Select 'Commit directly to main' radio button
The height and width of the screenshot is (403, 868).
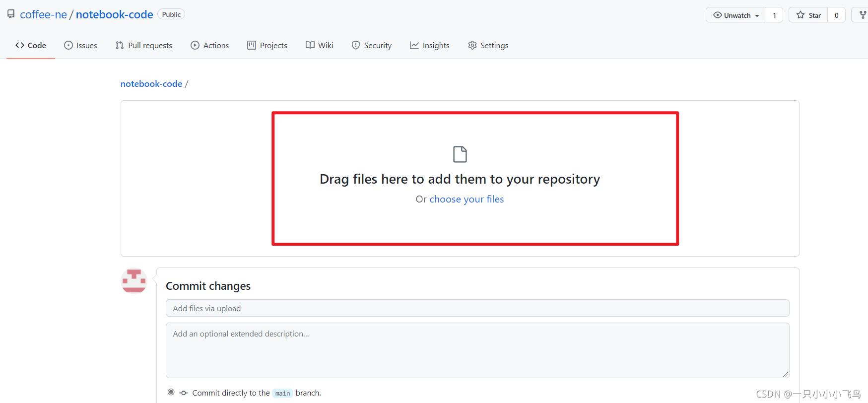tap(171, 392)
